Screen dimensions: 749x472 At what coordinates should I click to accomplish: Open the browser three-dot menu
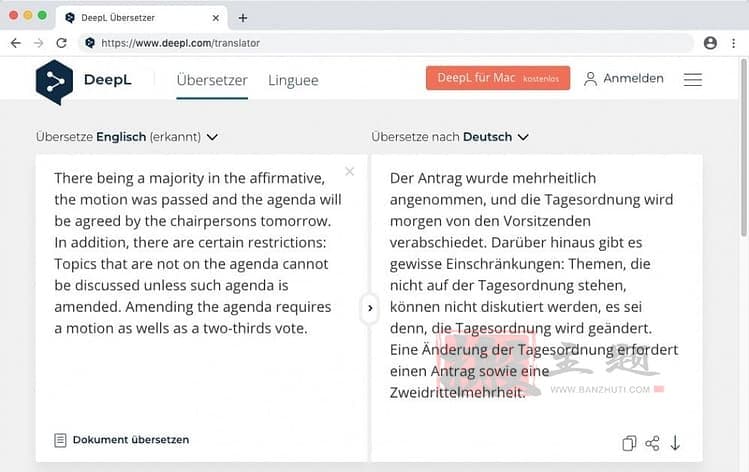[733, 43]
